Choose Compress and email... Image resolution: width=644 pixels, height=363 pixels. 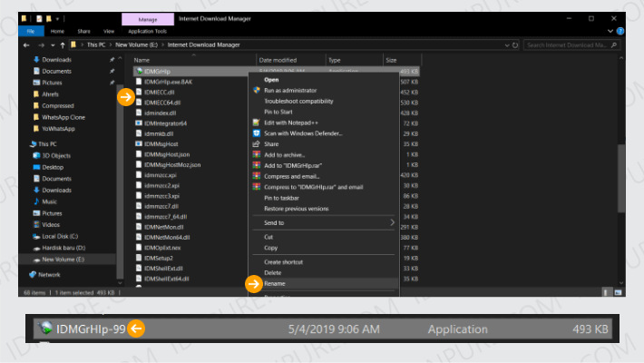(291, 176)
